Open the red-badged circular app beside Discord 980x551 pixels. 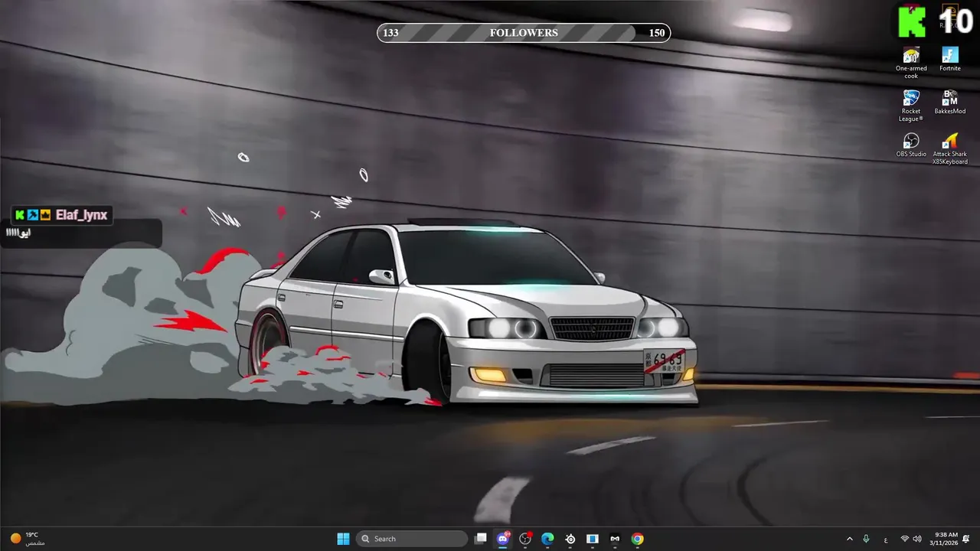click(525, 539)
